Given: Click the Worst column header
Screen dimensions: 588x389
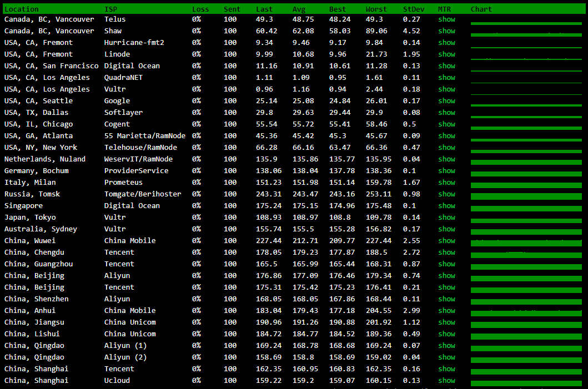Looking at the screenshot, I should coord(376,9).
